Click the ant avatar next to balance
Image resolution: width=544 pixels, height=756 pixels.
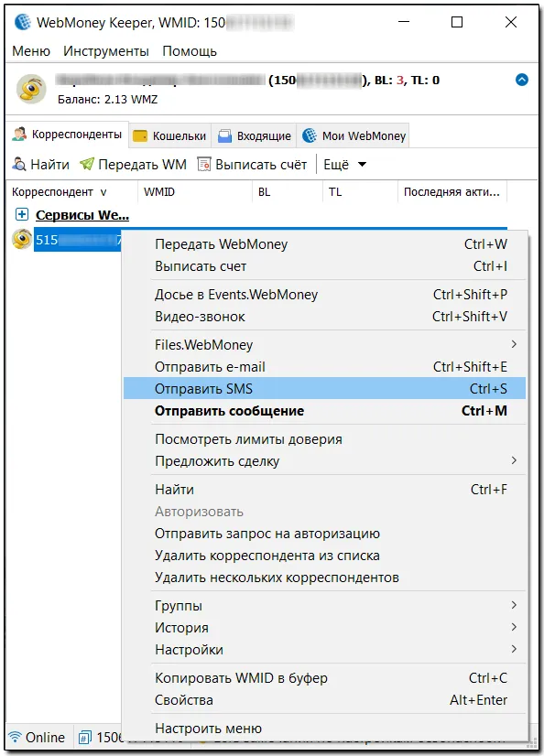pos(31,89)
